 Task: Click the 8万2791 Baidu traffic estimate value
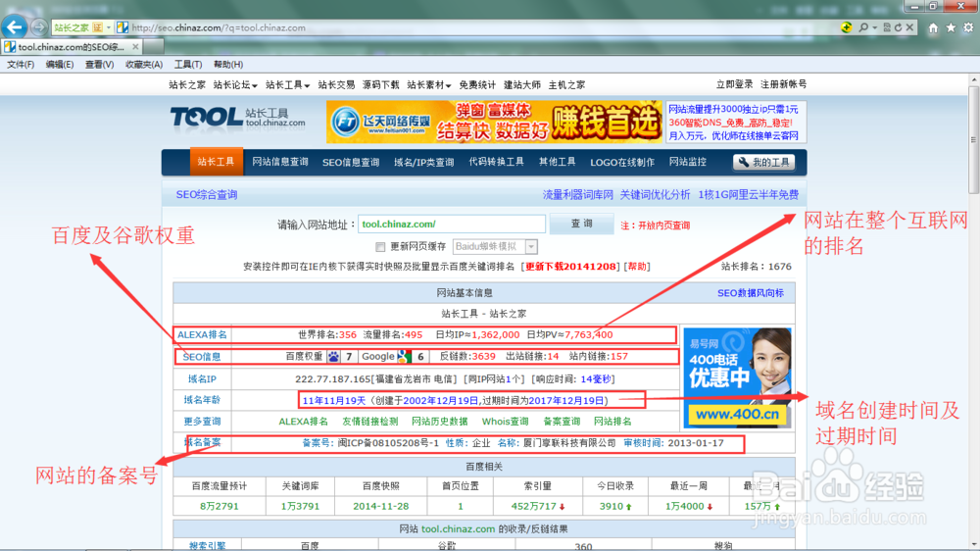pyautogui.click(x=219, y=506)
